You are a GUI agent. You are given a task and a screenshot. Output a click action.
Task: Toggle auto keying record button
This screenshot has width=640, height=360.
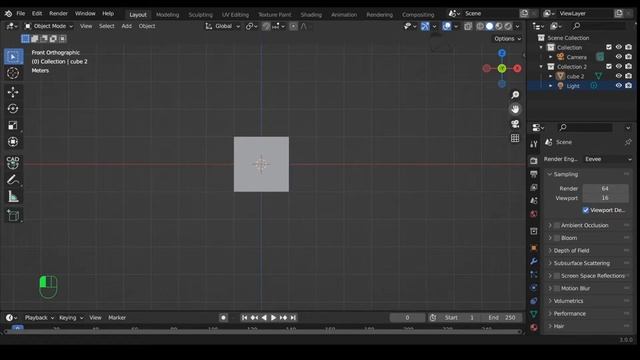(x=223, y=318)
